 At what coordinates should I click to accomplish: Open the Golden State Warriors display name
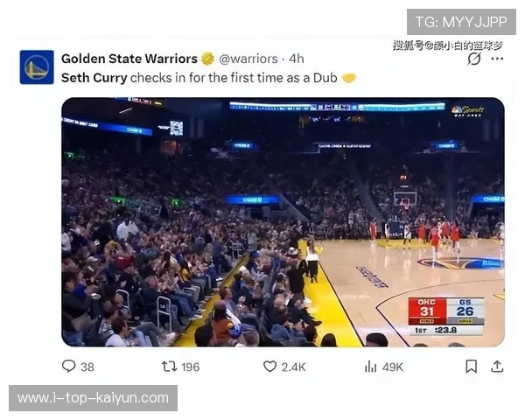129,59
